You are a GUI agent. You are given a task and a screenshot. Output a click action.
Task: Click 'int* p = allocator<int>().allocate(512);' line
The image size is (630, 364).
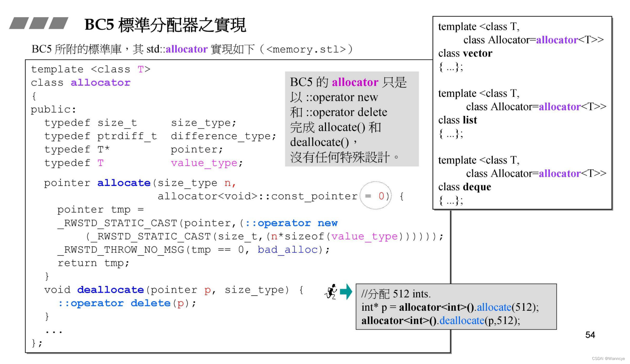(x=450, y=307)
